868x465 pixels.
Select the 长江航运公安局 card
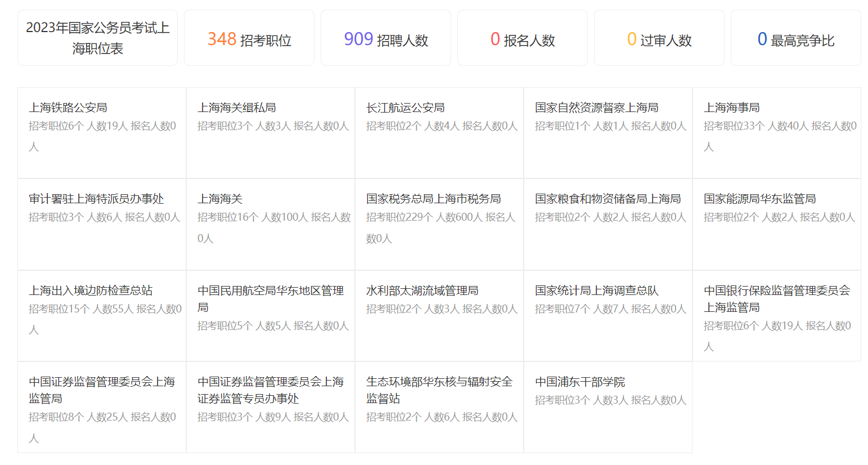pyautogui.click(x=439, y=133)
